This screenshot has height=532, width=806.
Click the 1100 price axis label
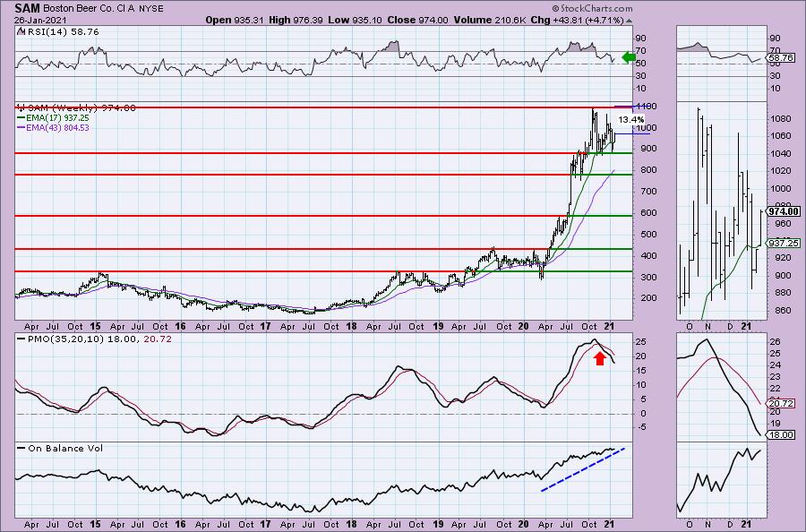point(646,107)
